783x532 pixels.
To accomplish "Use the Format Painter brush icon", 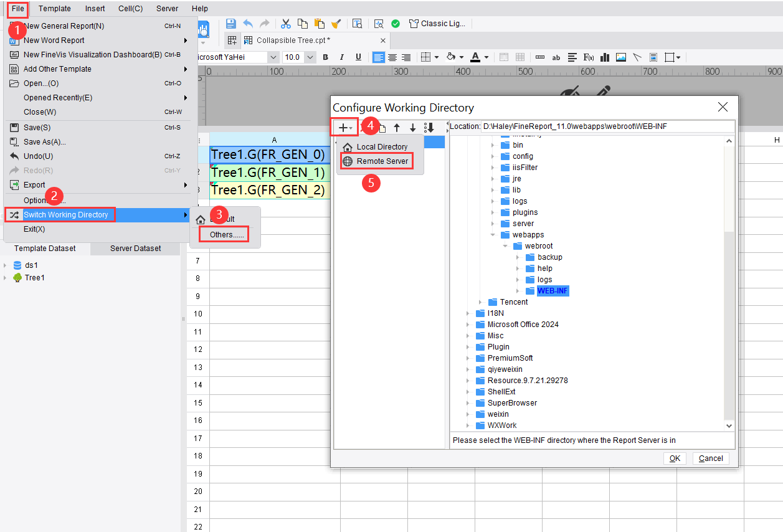I will click(336, 23).
